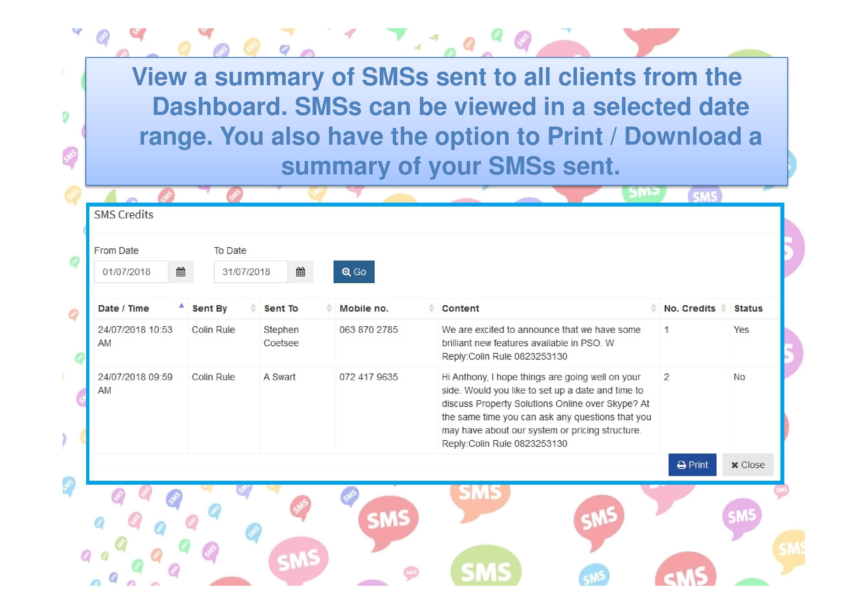Open the From Date calendar picker icon
This screenshot has width=868, height=614.
(x=181, y=272)
